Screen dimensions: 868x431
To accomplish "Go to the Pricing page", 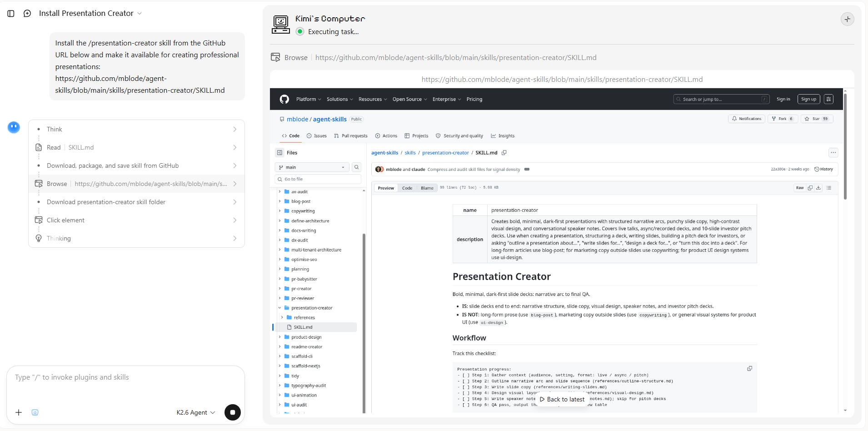I will [474, 99].
